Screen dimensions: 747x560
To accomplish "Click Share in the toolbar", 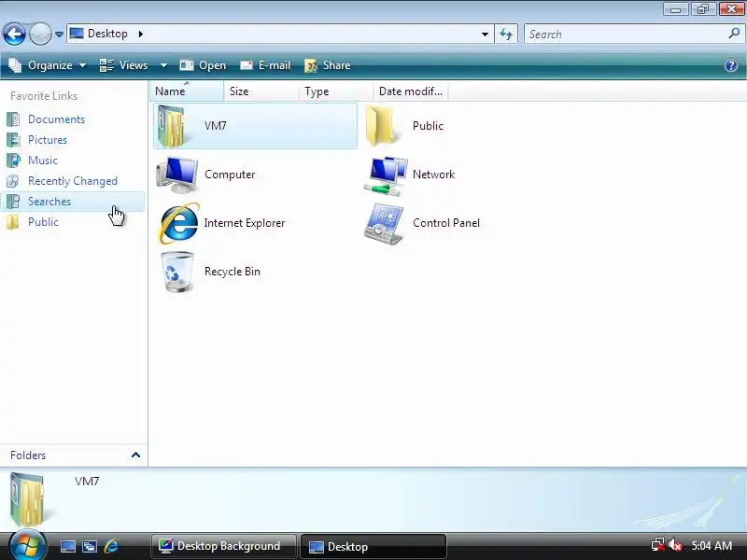I will click(x=328, y=65).
